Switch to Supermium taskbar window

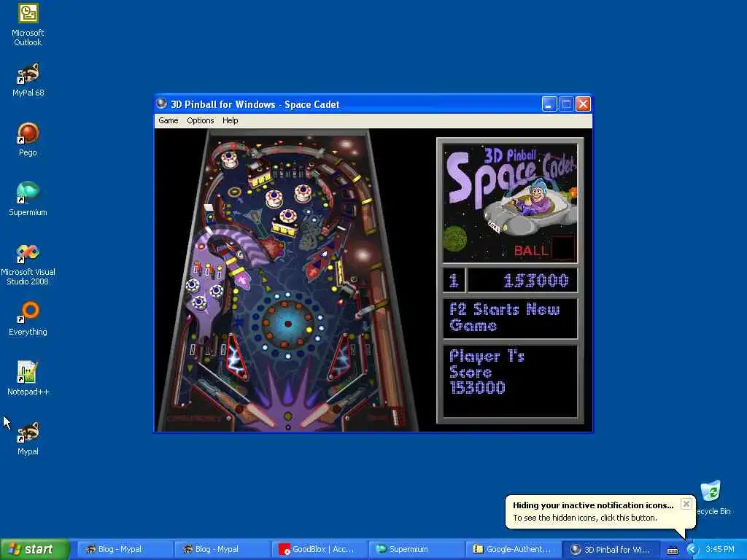coord(416,549)
